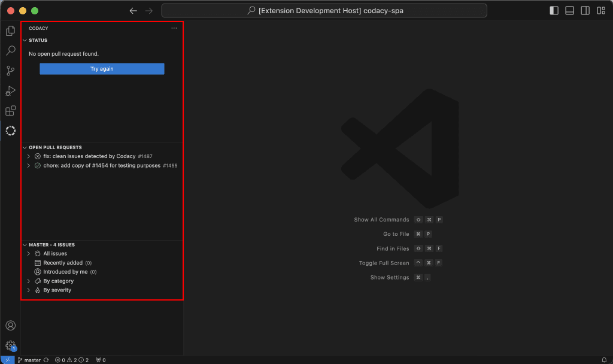Open notifications bell in status bar
This screenshot has width=613, height=364.
[x=604, y=360]
